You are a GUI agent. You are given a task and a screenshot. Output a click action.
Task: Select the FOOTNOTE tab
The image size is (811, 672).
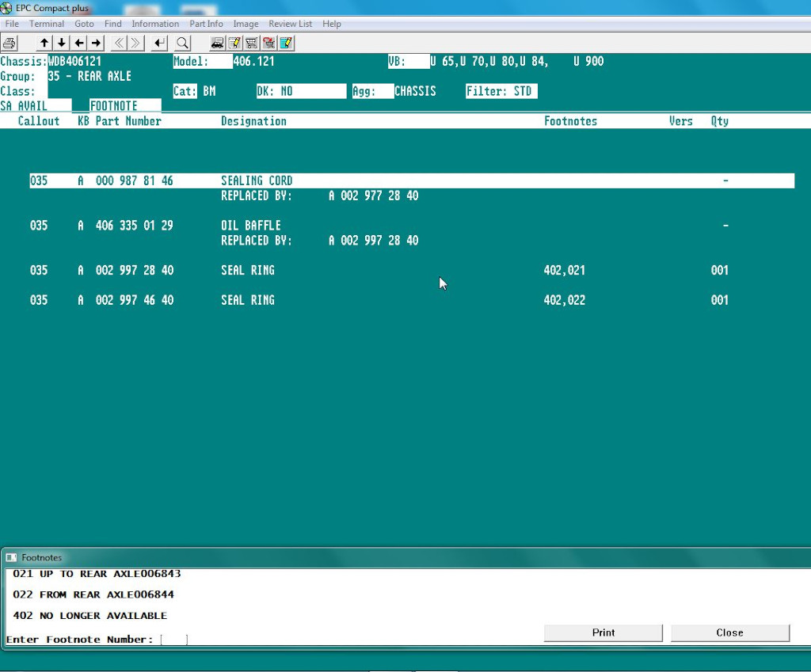(x=114, y=106)
